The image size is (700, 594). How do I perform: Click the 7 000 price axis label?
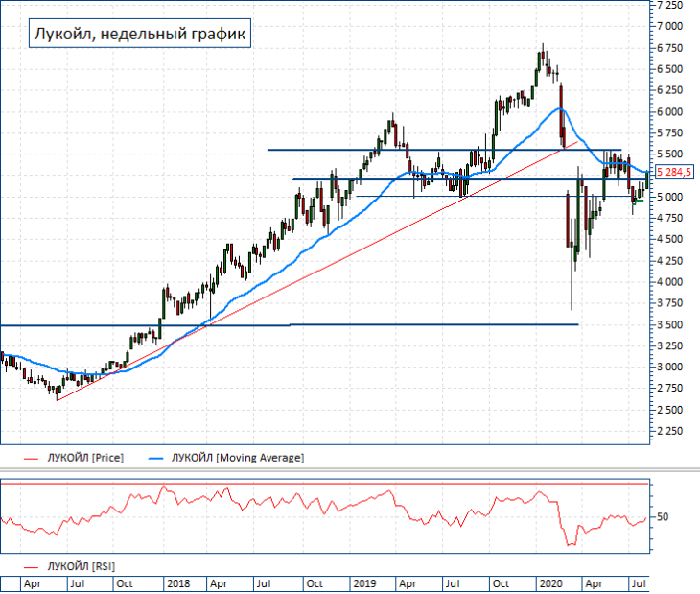pos(669,26)
